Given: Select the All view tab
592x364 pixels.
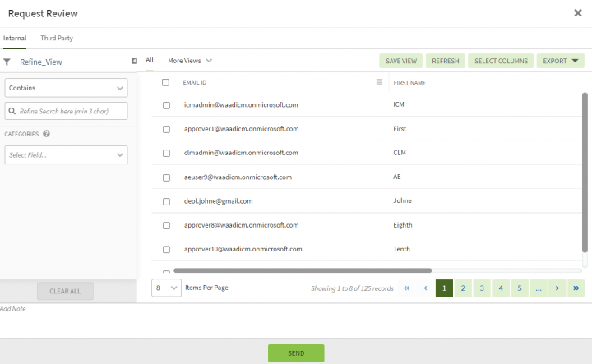Looking at the screenshot, I should (x=150, y=60).
